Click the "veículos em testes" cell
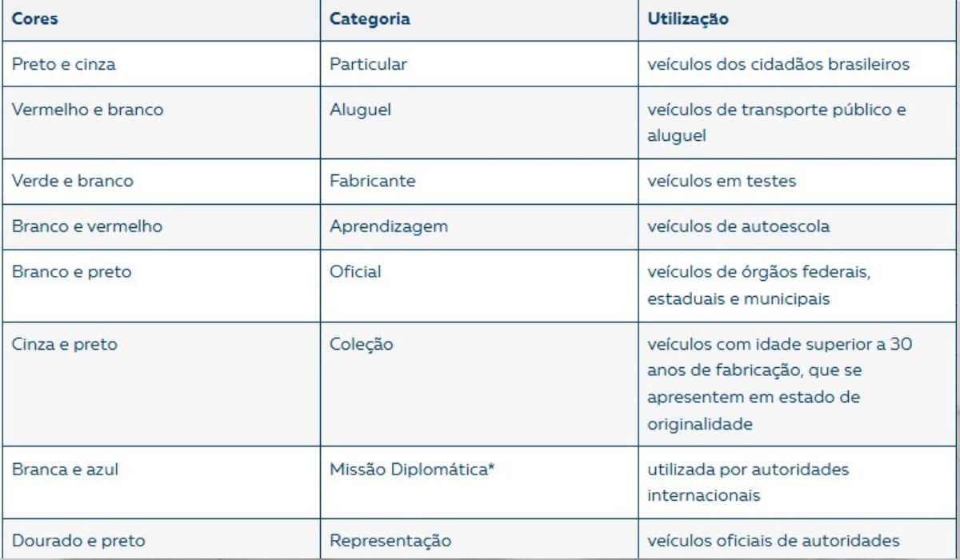960x560 pixels. (x=722, y=181)
